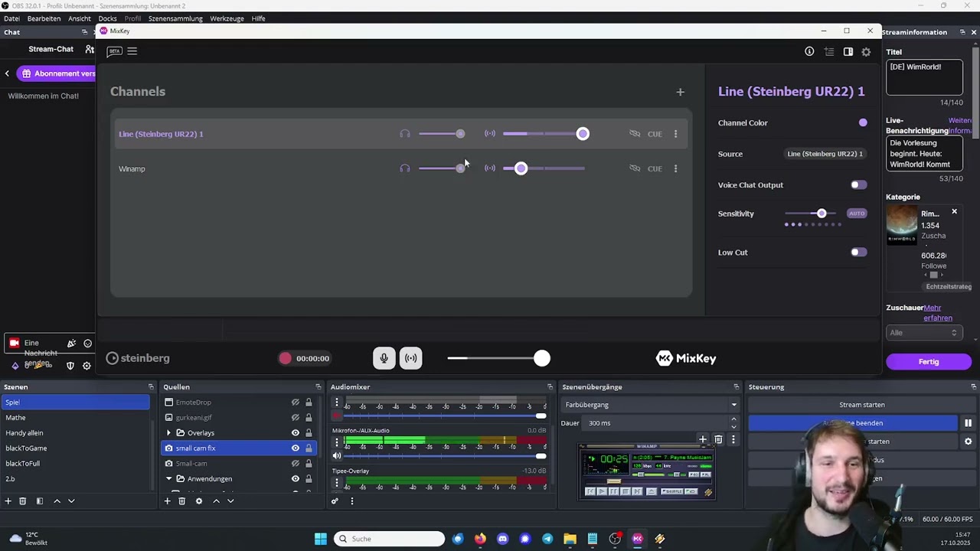Image resolution: width=980 pixels, height=551 pixels.
Task: Open the Farbübergang transition dropdown
Action: click(650, 405)
